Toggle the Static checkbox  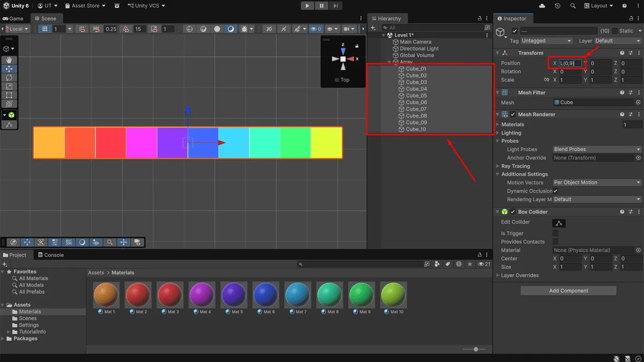point(615,31)
